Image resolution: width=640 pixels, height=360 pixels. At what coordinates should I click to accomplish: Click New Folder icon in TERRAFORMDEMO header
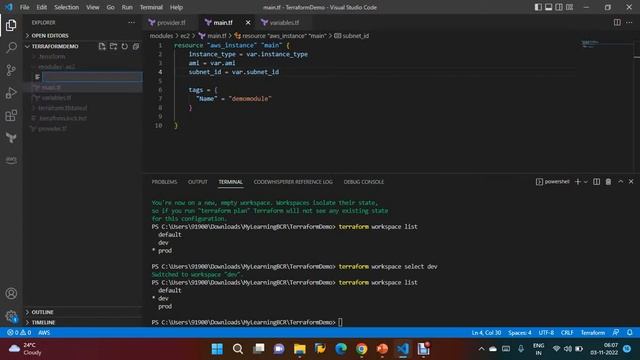[113, 47]
